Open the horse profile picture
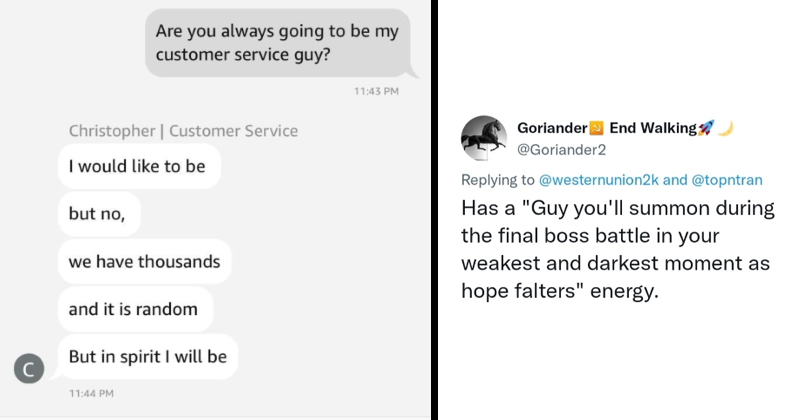The width and height of the screenshot is (800, 420). pos(483,140)
